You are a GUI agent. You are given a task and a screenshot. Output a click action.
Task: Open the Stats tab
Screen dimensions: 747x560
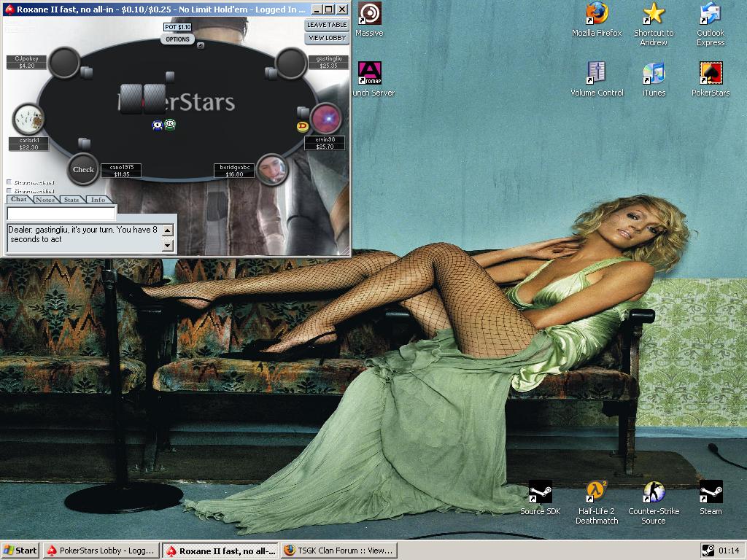(x=71, y=199)
